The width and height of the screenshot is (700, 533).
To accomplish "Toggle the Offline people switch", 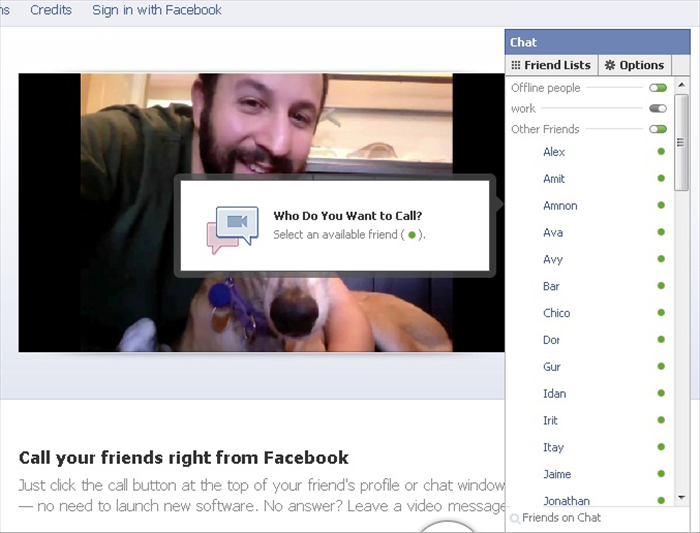I will click(658, 88).
